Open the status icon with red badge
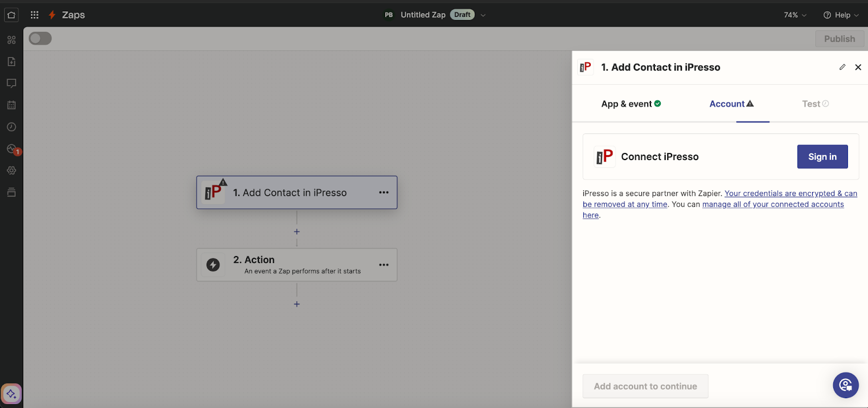 click(x=13, y=149)
